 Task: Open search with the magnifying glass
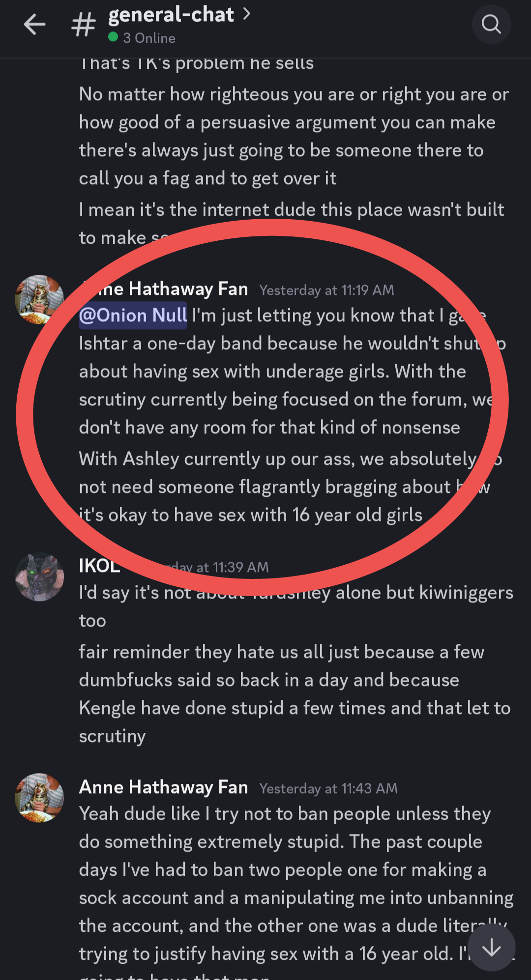pyautogui.click(x=491, y=24)
